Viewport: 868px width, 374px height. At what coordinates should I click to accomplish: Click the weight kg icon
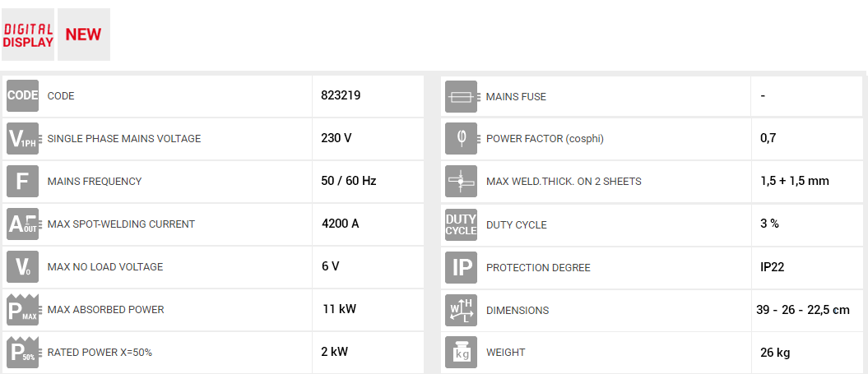[x=462, y=353]
